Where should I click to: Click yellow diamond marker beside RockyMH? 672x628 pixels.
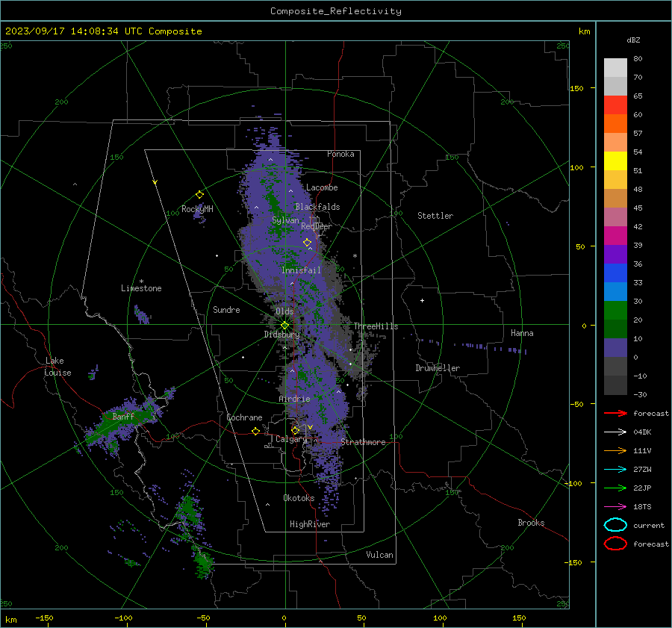tap(199, 195)
